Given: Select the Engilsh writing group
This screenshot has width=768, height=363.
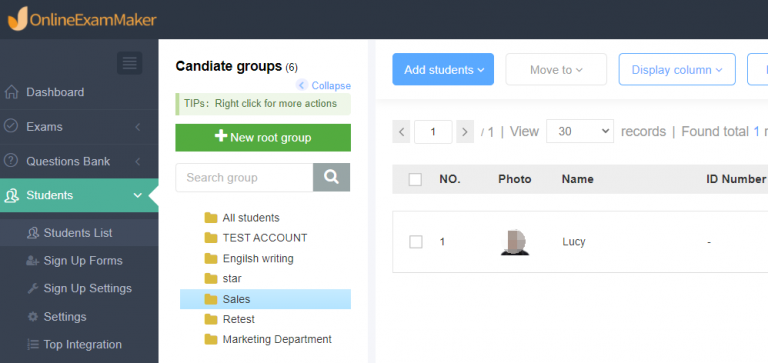Looking at the screenshot, I should [x=258, y=258].
